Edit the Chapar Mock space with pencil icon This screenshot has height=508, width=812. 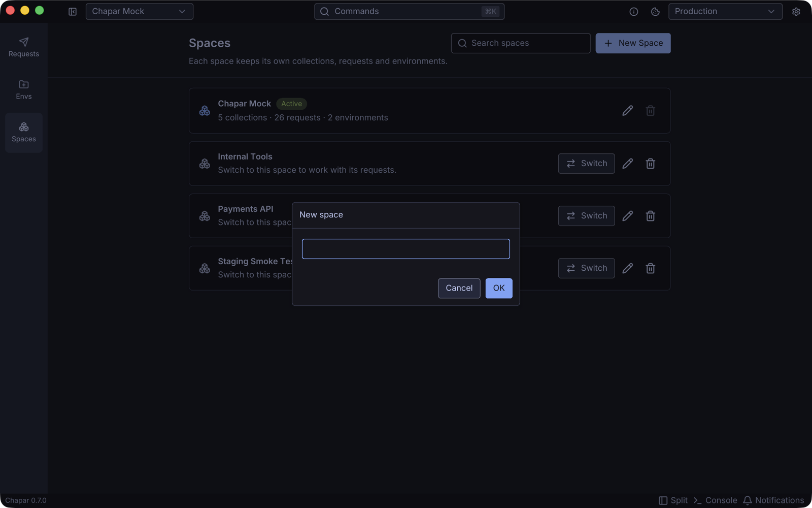pyautogui.click(x=628, y=111)
